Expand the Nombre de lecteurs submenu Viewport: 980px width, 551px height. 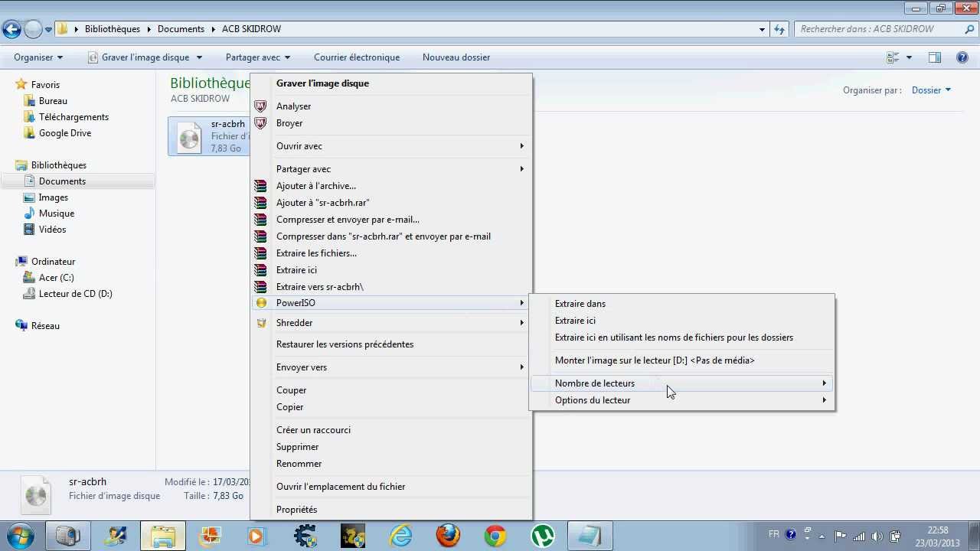(x=682, y=383)
